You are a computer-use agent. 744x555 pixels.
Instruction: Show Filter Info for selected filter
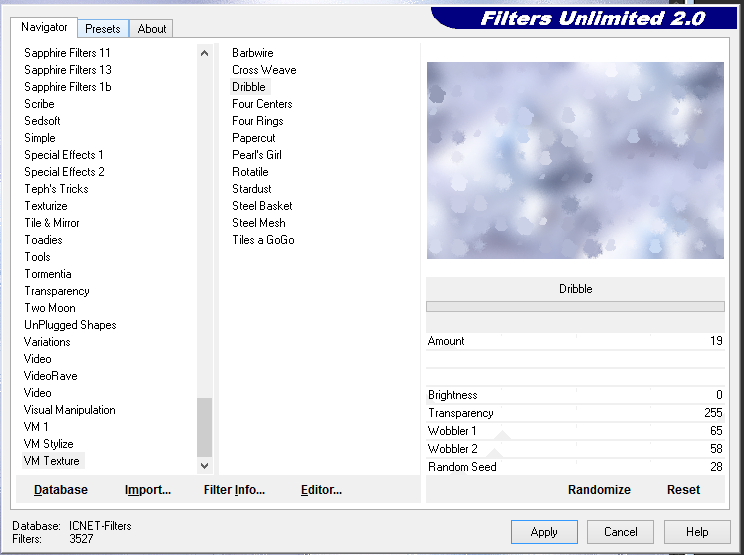coord(234,490)
